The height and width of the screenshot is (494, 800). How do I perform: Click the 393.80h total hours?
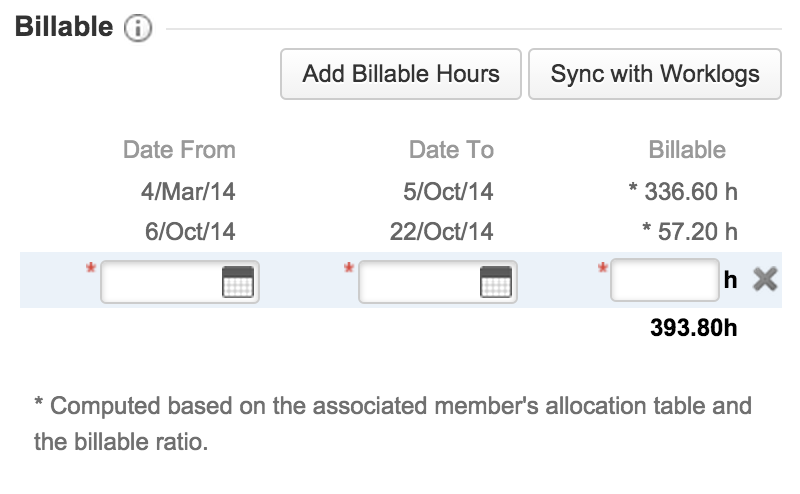pos(694,327)
